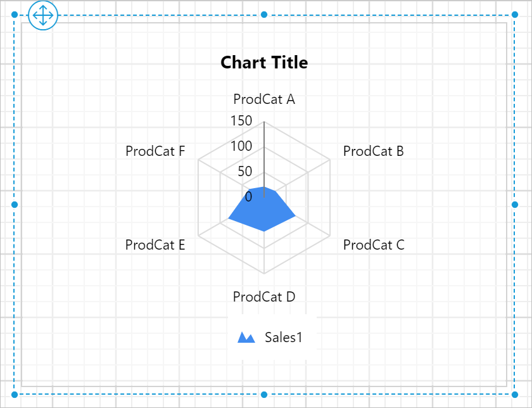Click the ProdCat D axis label

[265, 296]
